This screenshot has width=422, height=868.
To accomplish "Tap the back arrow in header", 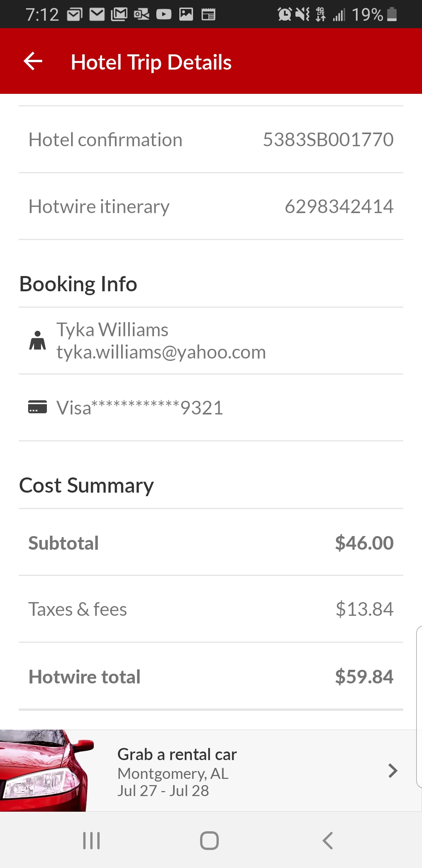I will pyautogui.click(x=33, y=61).
